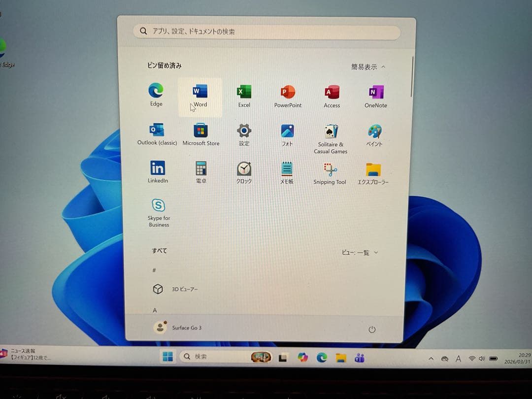Open LinkedIn pinned app
The height and width of the screenshot is (399, 532).
pos(158,172)
